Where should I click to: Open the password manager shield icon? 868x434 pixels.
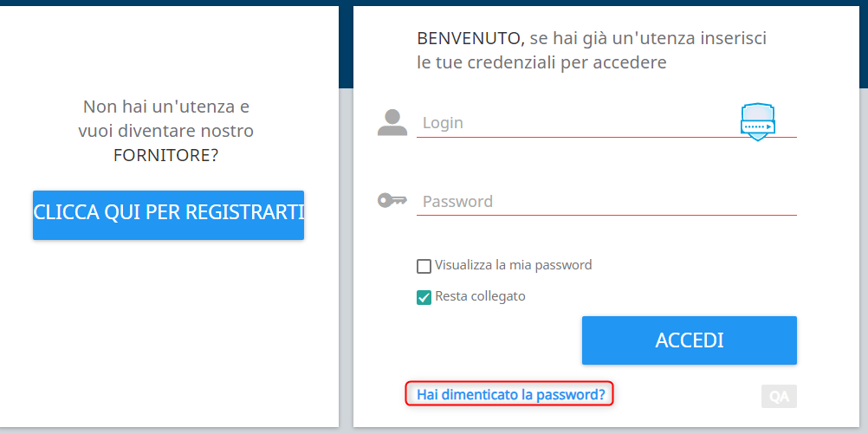(758, 122)
